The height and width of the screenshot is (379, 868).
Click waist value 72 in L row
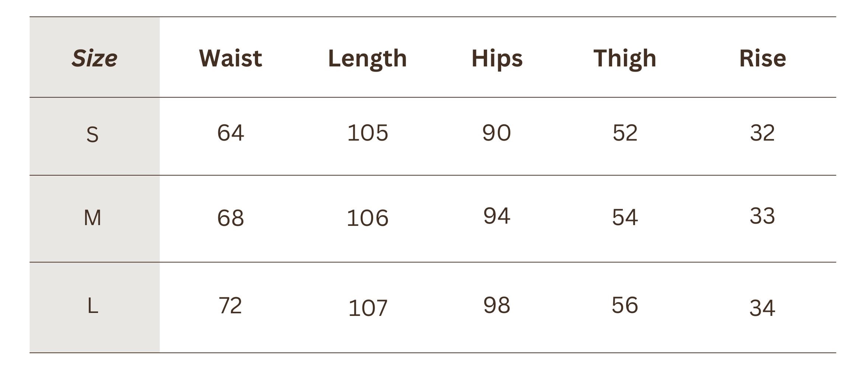click(x=230, y=306)
